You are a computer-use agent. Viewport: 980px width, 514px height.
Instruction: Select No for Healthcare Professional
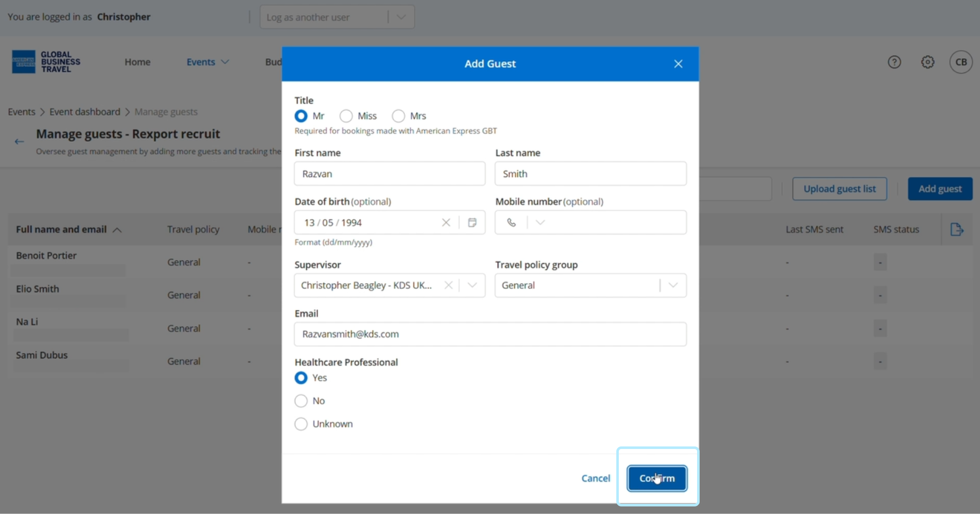coord(301,401)
